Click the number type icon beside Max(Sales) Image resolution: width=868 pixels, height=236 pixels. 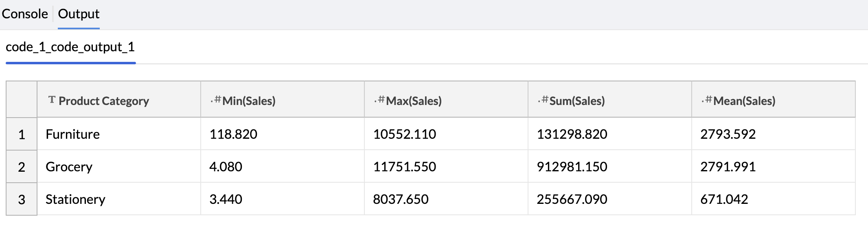[379, 100]
